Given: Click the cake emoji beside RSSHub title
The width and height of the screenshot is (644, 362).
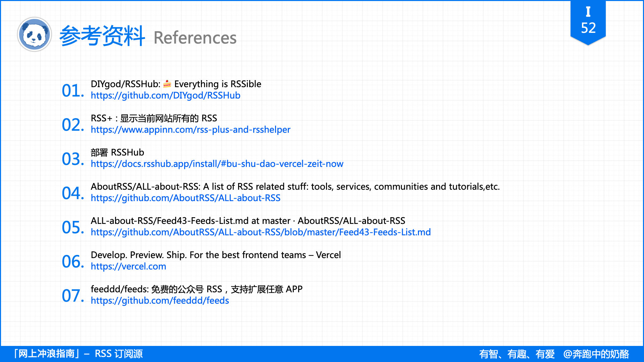Looking at the screenshot, I should 167,84.
